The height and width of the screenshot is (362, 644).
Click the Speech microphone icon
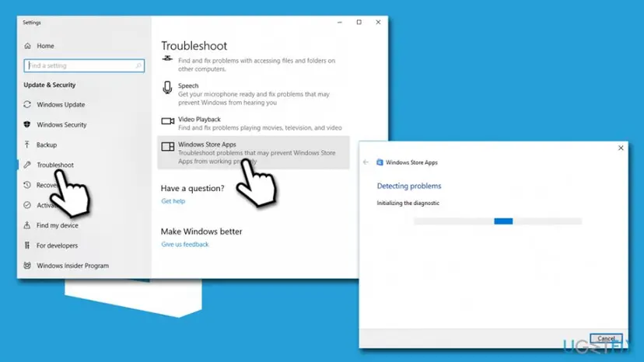[167, 88]
